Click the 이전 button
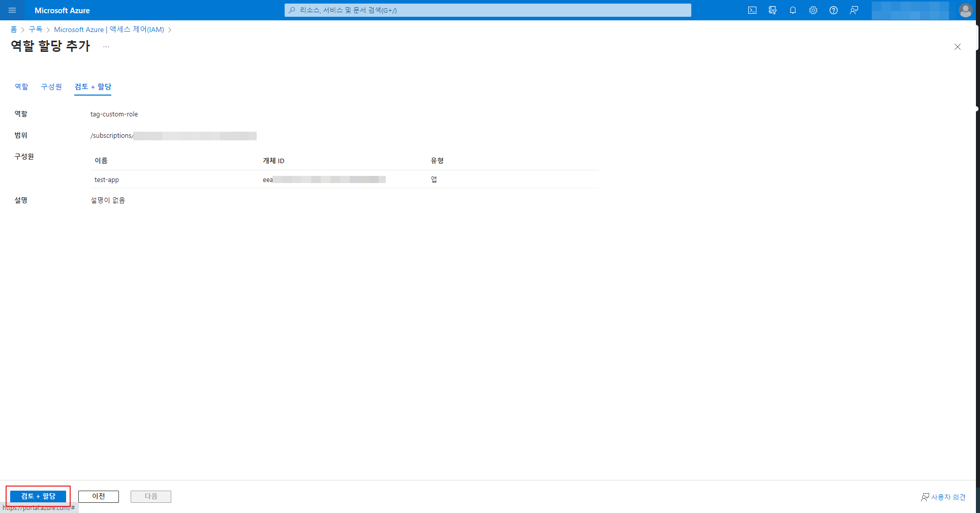Viewport: 980px width, 513px height. click(x=99, y=496)
